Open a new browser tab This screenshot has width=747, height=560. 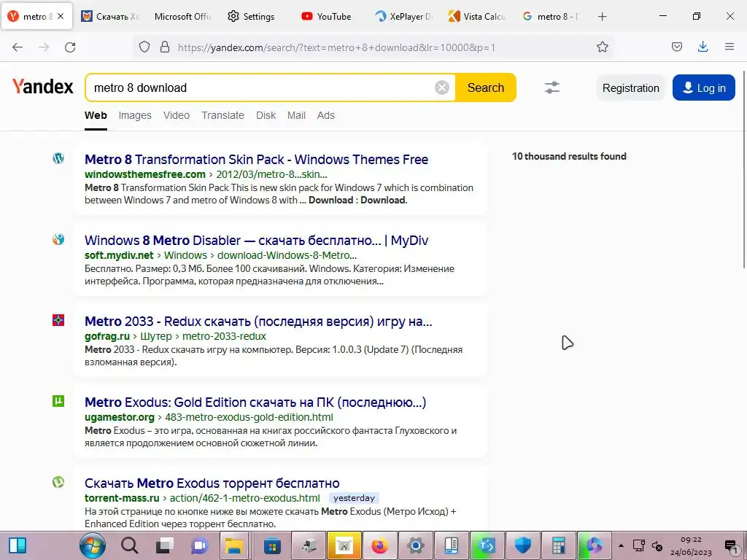[x=602, y=17]
